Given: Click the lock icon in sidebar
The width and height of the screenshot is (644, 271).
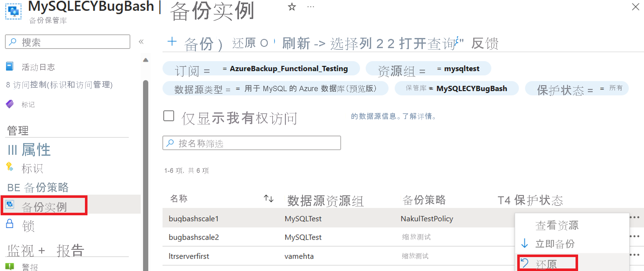Looking at the screenshot, I should [10, 224].
